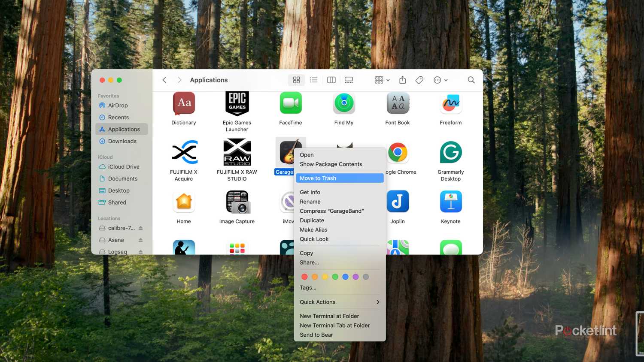
Task: Eject the Asana volume
Action: [140, 240]
